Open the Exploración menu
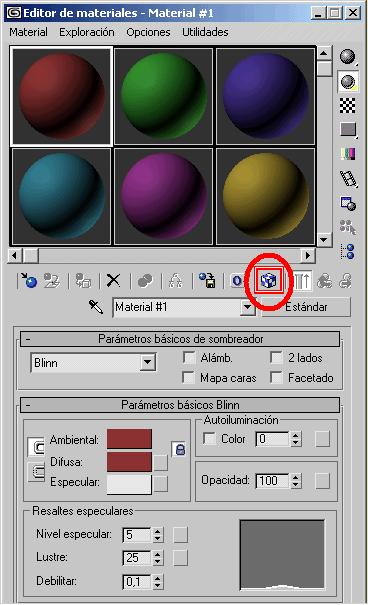This screenshot has height=605, width=368. coord(87,32)
